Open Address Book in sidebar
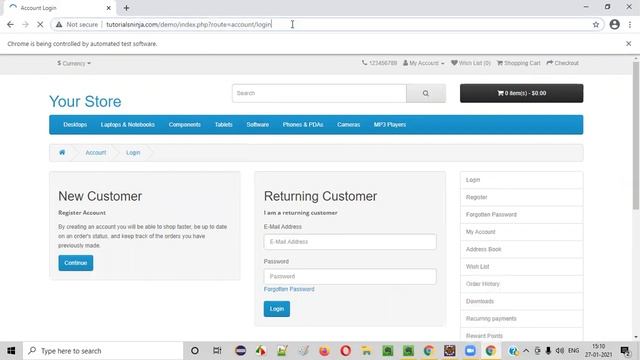 point(521,249)
